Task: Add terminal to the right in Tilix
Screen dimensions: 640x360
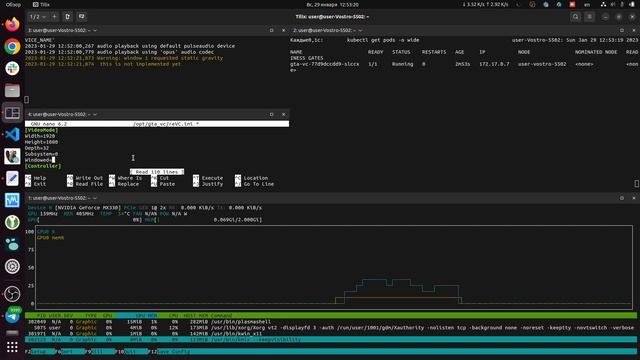Action: pos(68,17)
